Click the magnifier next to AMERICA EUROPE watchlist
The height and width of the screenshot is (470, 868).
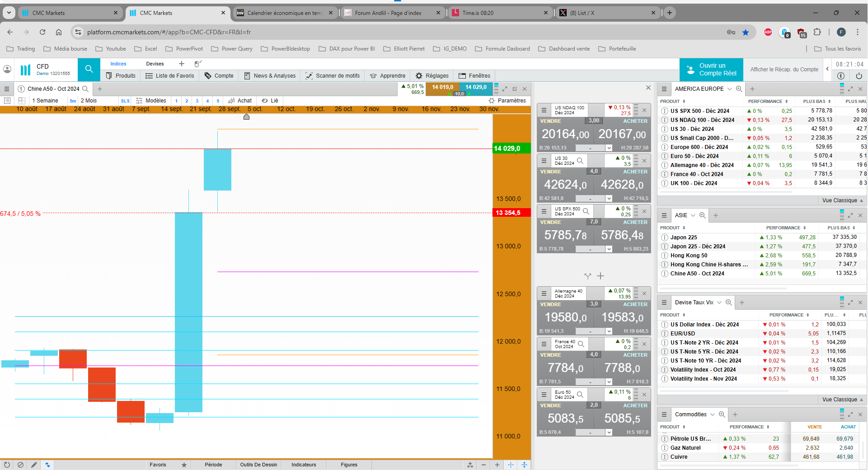click(739, 89)
